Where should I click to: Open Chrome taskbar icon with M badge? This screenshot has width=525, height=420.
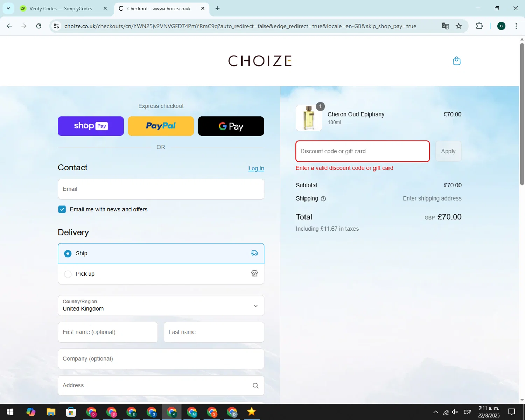[x=192, y=412]
